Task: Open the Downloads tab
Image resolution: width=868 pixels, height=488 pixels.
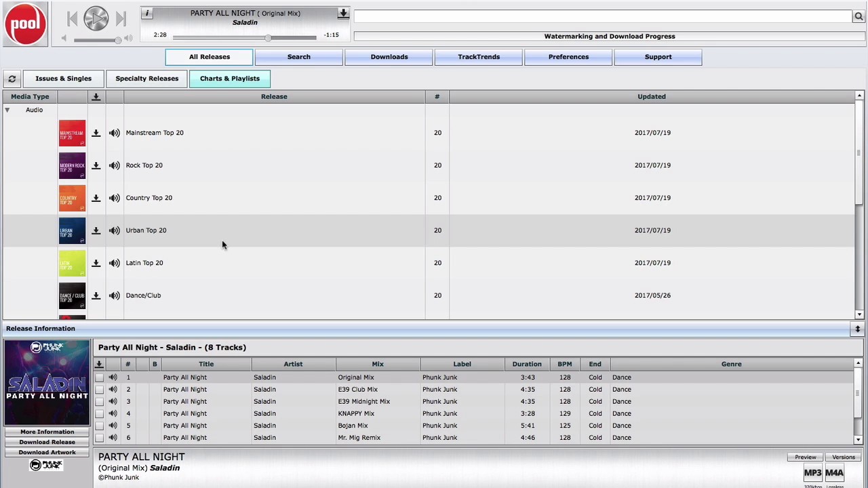Action: [x=389, y=57]
